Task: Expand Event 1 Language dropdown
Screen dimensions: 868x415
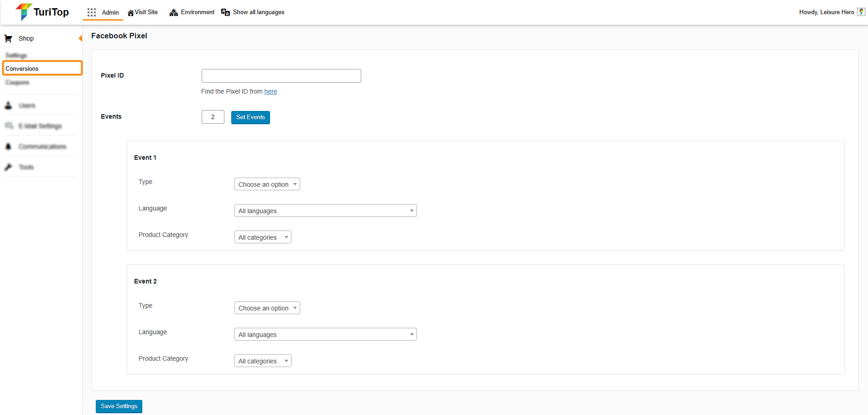Action: (325, 211)
